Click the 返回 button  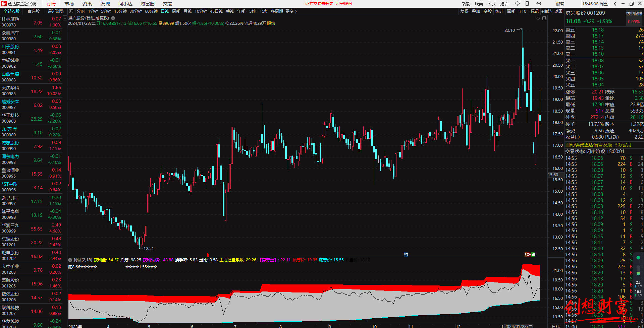pyautogui.click(x=558, y=11)
